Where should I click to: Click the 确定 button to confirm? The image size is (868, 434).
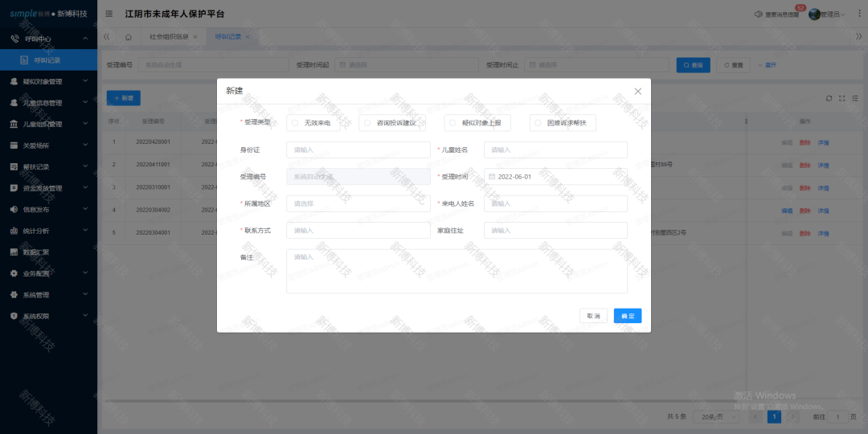click(x=627, y=316)
